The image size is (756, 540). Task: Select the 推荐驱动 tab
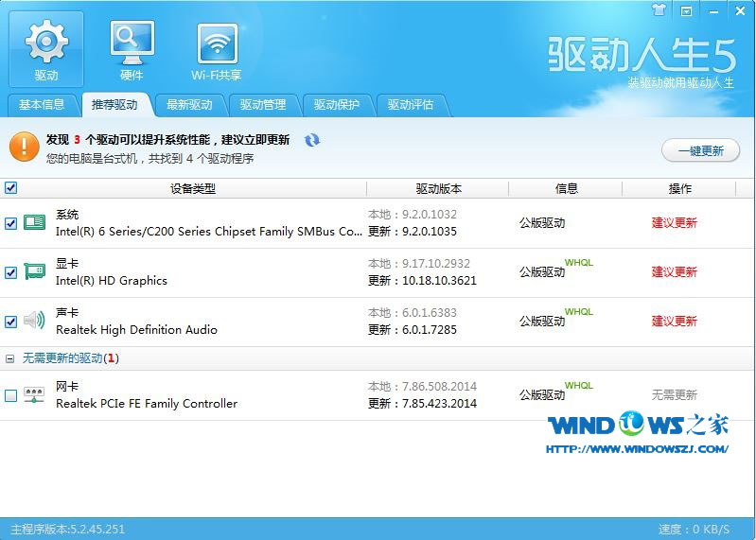[115, 105]
